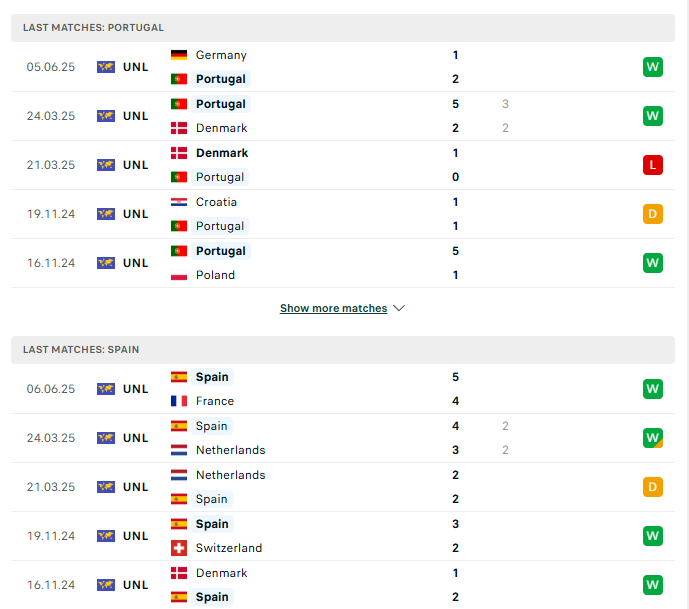Click the France flag icon
Screen dimensions: 689x609
point(179,401)
